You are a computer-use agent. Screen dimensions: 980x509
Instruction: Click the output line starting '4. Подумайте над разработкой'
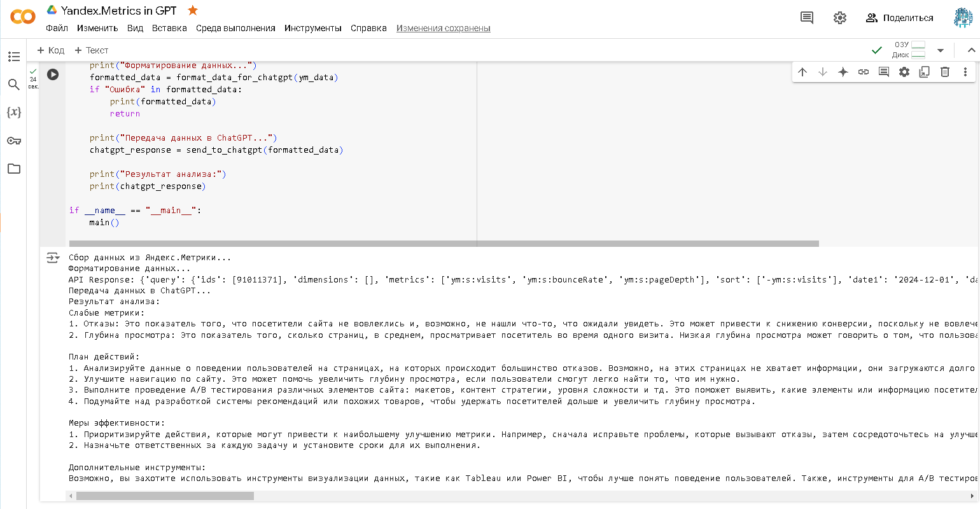412,401
